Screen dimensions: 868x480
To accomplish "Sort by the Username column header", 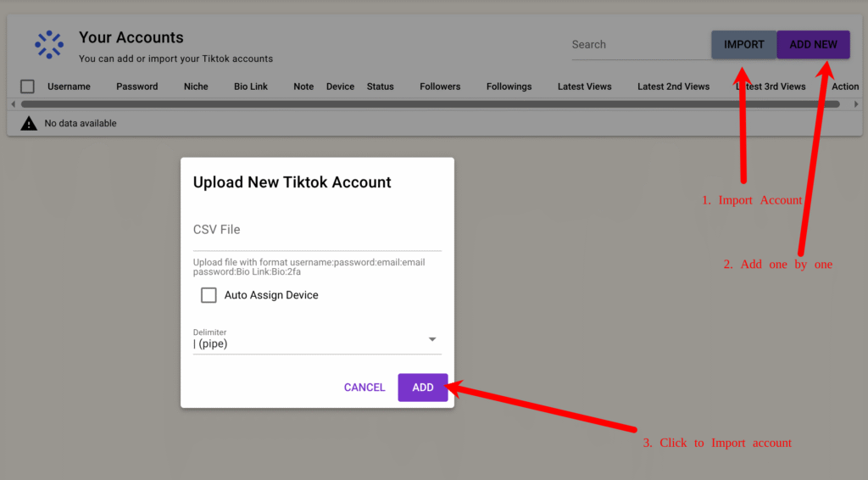I will [x=69, y=87].
